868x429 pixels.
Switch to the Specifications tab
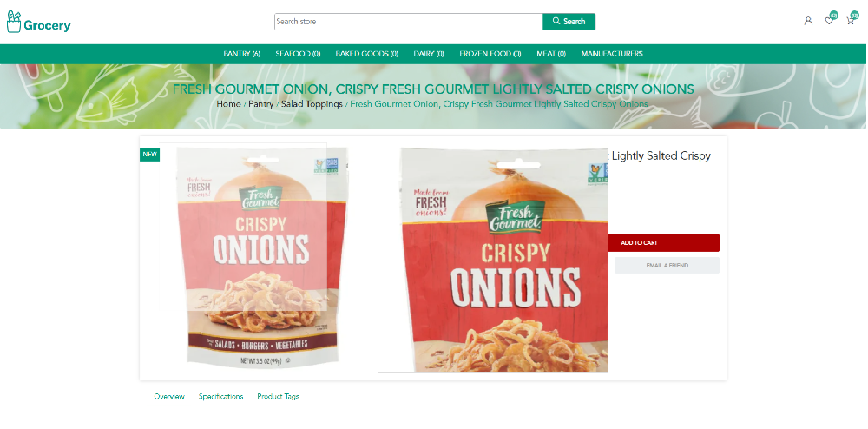[220, 396]
